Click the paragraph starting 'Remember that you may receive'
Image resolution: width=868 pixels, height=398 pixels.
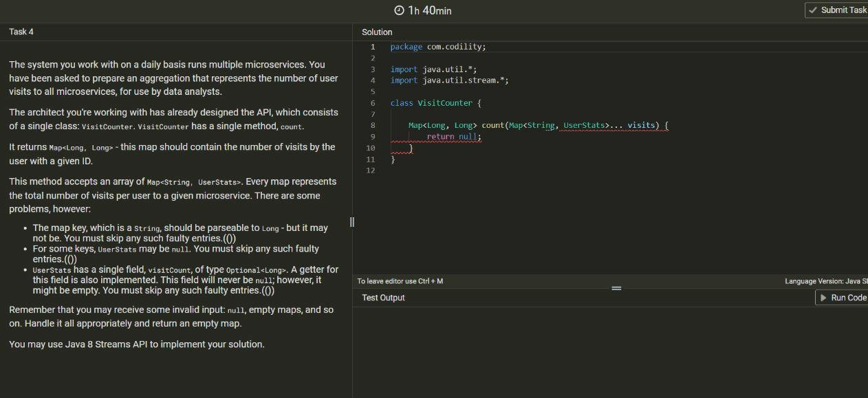[171, 317]
